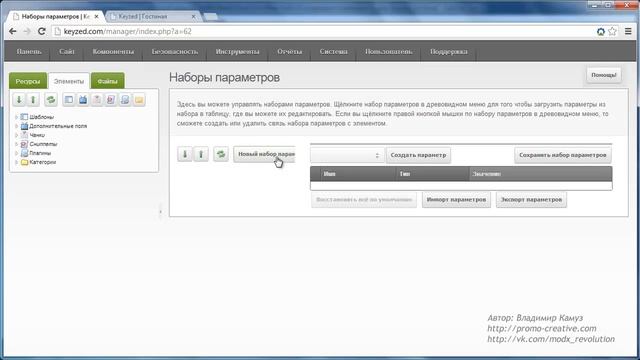Open the element selection combo box
Screen dimensions: 640x360
[x=347, y=155]
